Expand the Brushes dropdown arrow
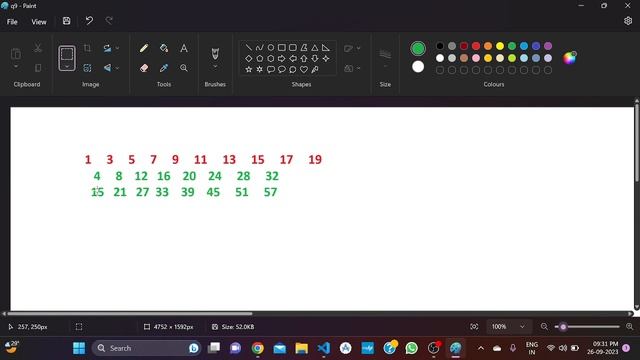Viewport: 640px width, 360px height. (x=215, y=67)
